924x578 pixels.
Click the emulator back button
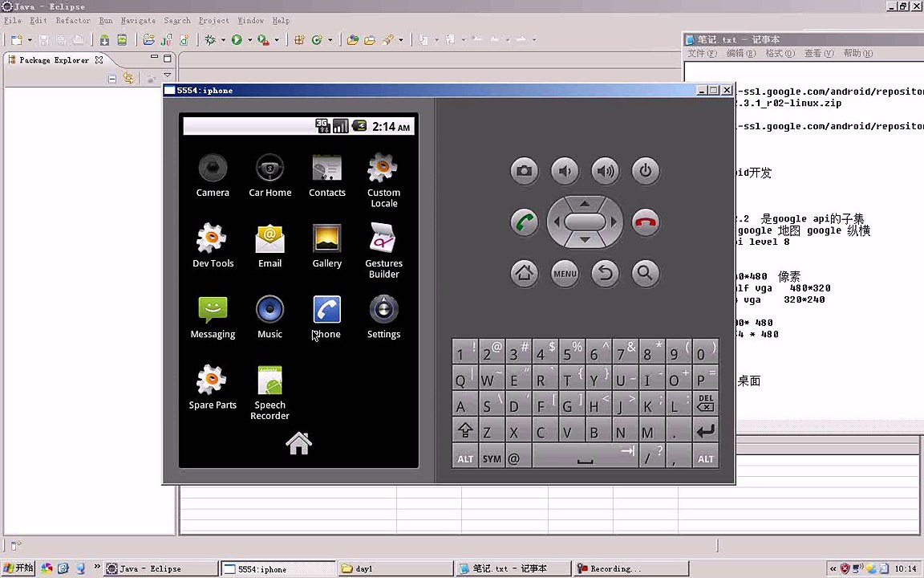point(605,274)
